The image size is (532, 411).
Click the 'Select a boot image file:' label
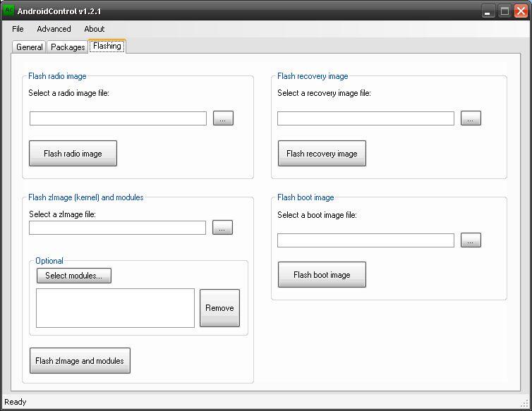click(317, 214)
